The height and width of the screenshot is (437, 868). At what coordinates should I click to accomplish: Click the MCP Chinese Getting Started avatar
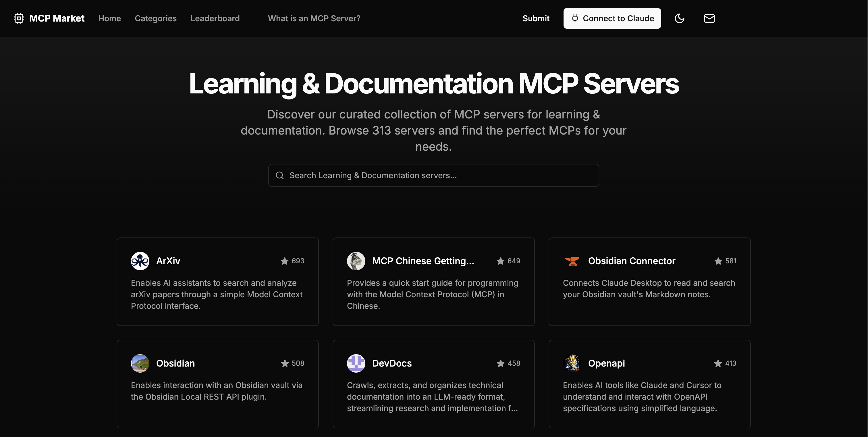(x=356, y=261)
